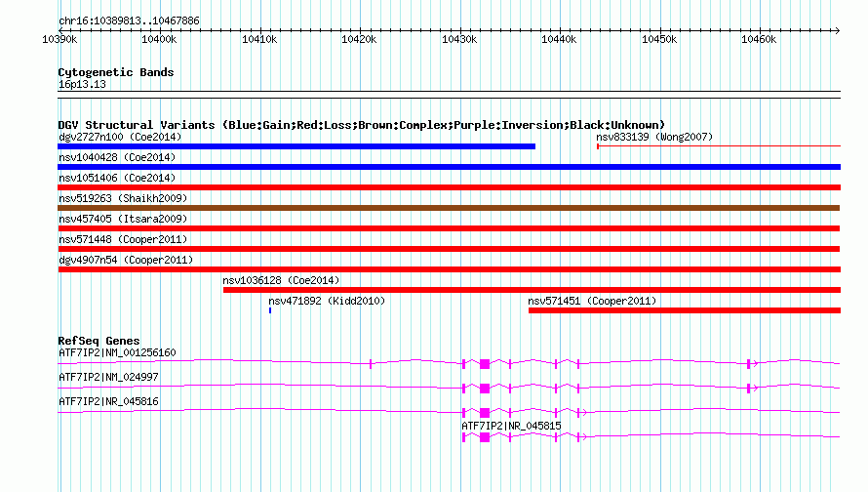Click the arrowhead at the ruler's right end
868x492 pixels.
(838, 30)
